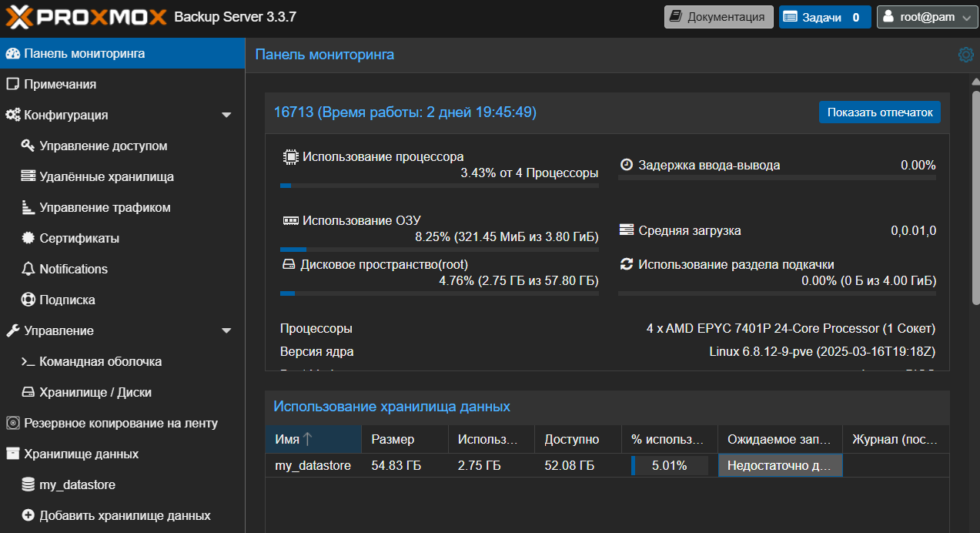Click Показать отпечаток button
The image size is (980, 533).
point(880,112)
